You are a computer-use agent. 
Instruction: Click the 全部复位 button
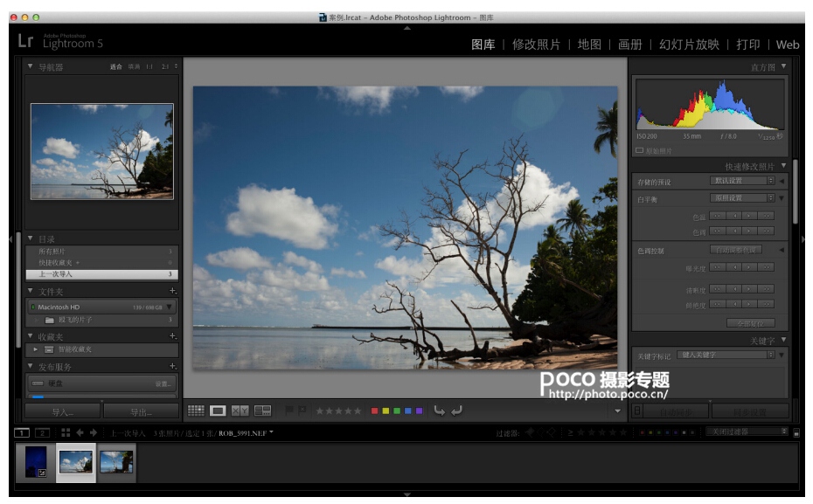click(751, 323)
